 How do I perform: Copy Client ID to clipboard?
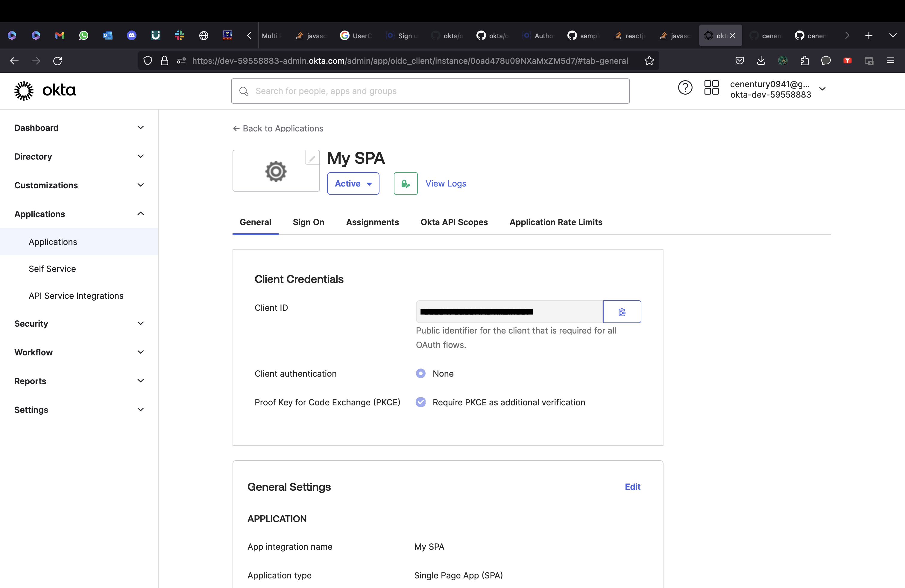pyautogui.click(x=622, y=312)
